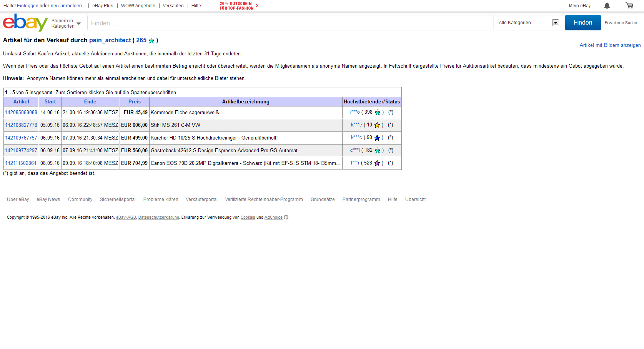Open eBay-AGB link in copyright line
Image resolution: width=644 pixels, height=349 pixels.
point(126,218)
